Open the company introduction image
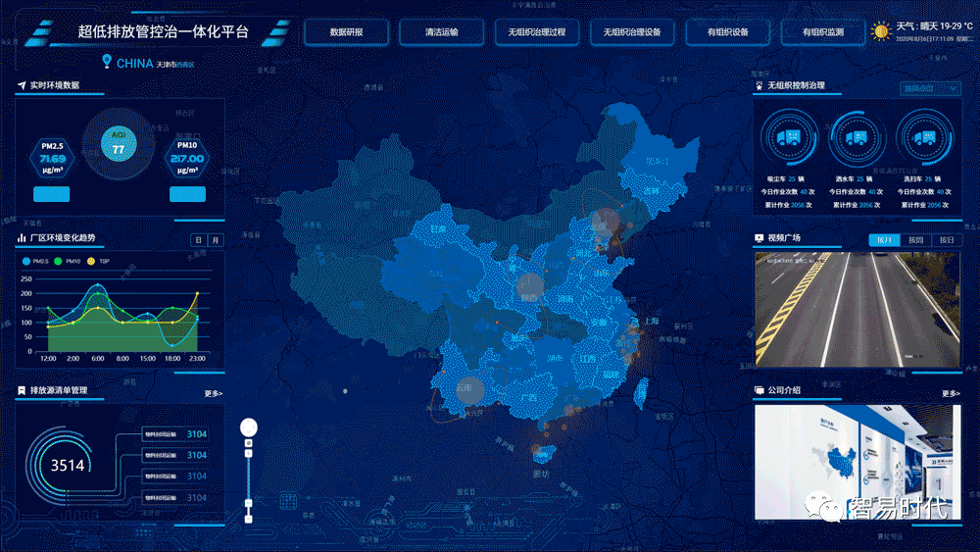The image size is (980, 552). [857, 462]
